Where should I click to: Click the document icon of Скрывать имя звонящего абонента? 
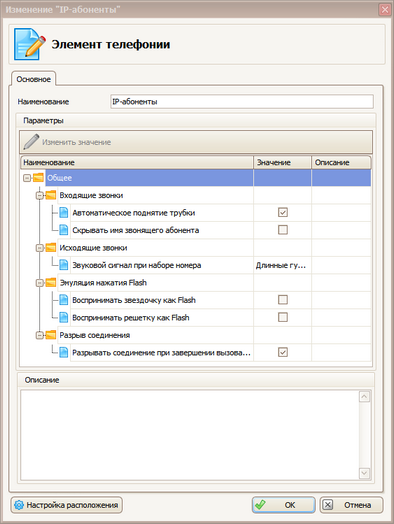tap(63, 230)
